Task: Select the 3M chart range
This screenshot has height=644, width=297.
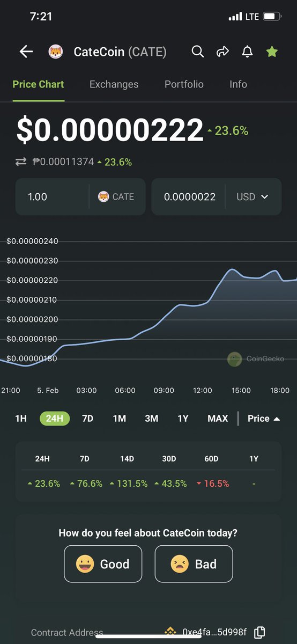Action: tap(152, 419)
